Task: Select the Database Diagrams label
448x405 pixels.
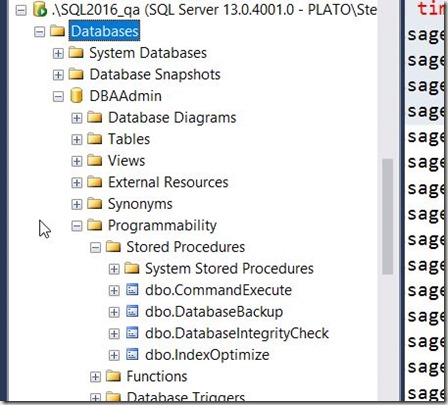Action: click(172, 118)
